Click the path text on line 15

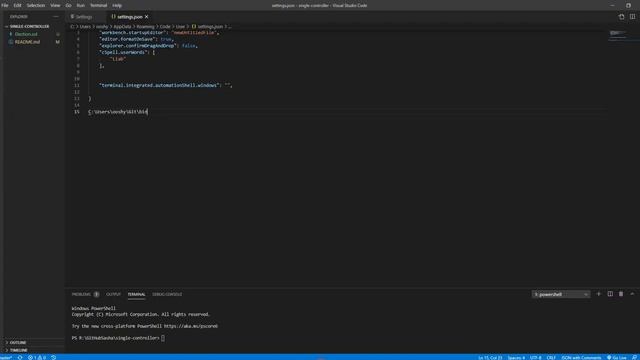[x=118, y=111]
